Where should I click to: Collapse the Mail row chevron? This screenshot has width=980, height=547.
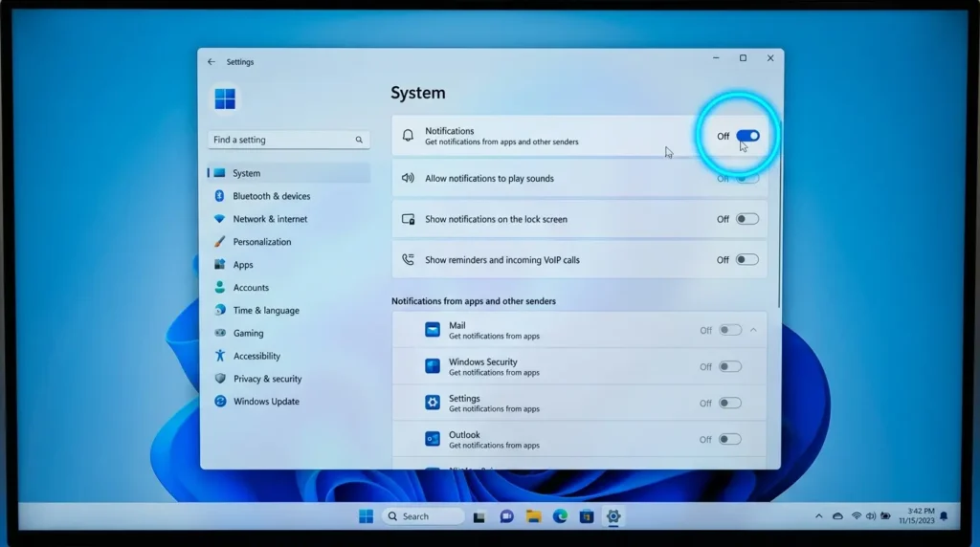(754, 330)
